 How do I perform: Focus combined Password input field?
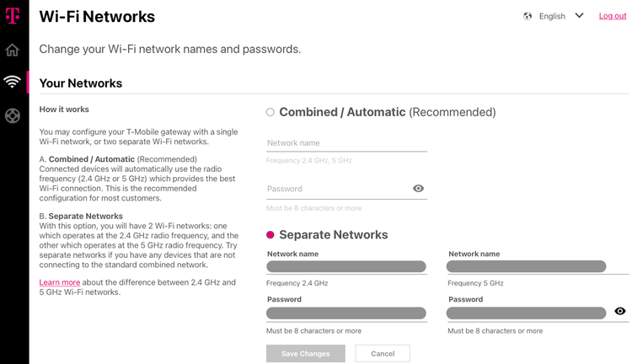pos(339,189)
